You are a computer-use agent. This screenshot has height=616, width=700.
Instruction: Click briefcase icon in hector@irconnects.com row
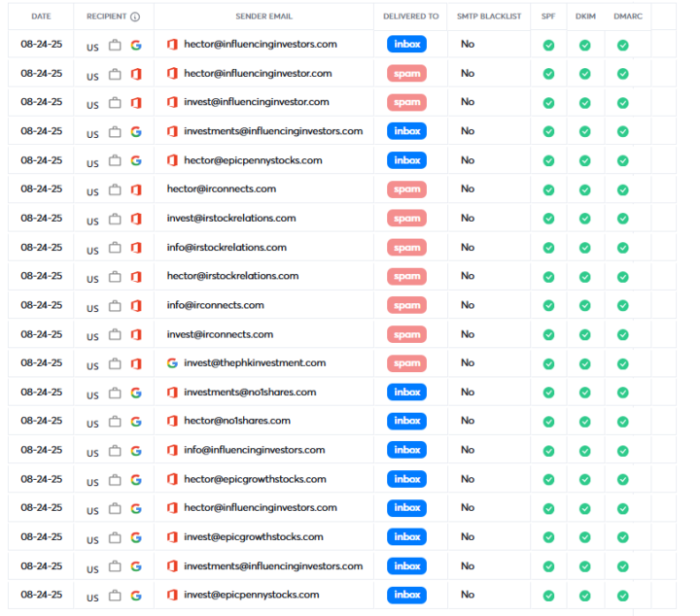tap(115, 190)
